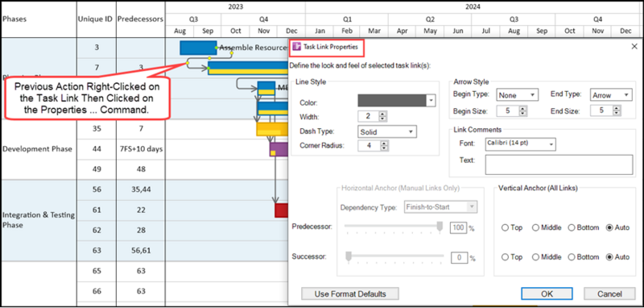The width and height of the screenshot is (644, 308).
Task: Click the 2023 Q4 timescale header
Action: coord(263,19)
